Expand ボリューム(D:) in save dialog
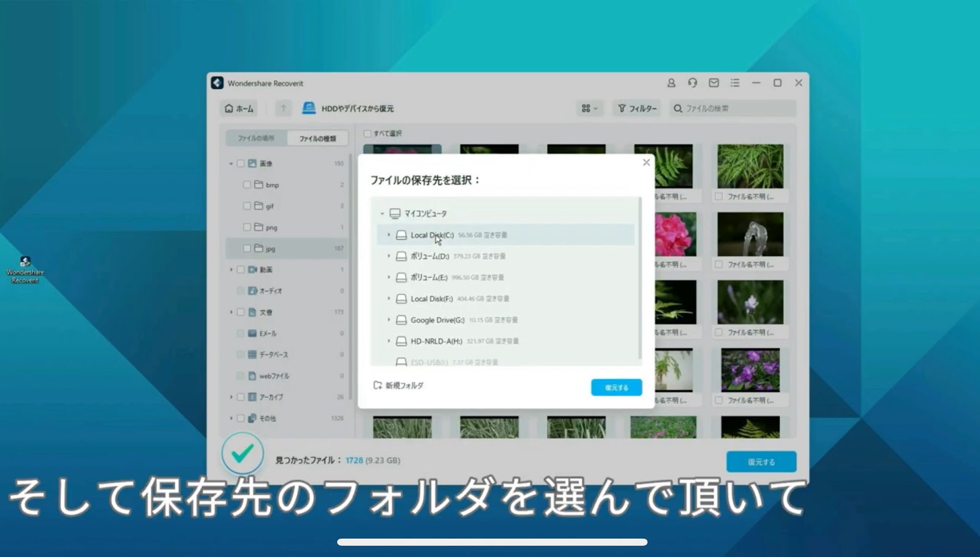Image resolution: width=980 pixels, height=557 pixels. click(388, 256)
